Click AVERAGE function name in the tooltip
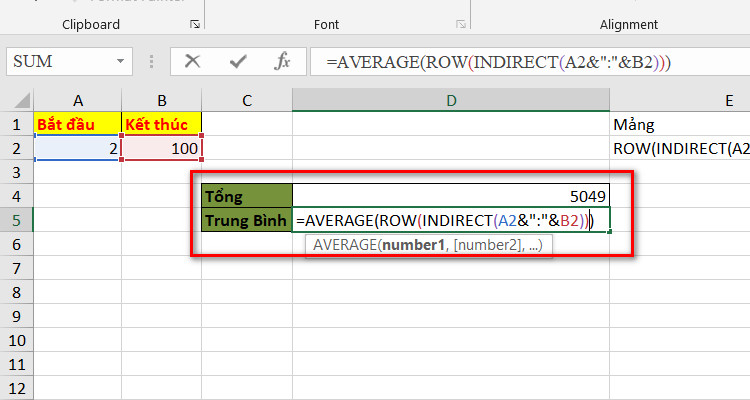Screen dimensions: 750x400 345,245
